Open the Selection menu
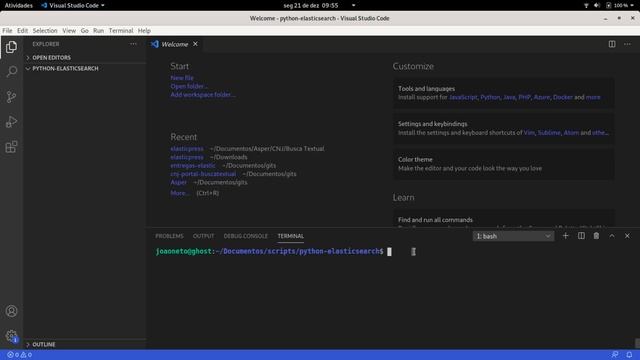 click(45, 31)
